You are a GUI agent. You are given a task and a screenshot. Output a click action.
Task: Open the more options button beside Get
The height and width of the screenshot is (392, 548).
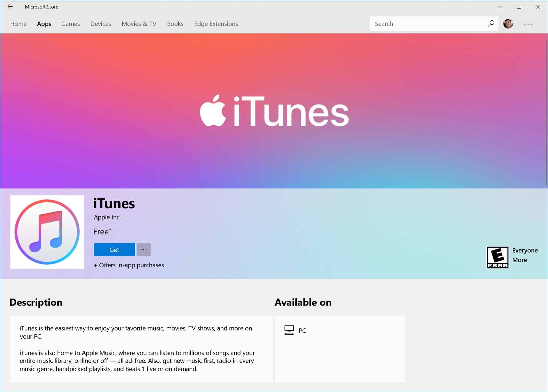pyautogui.click(x=144, y=250)
